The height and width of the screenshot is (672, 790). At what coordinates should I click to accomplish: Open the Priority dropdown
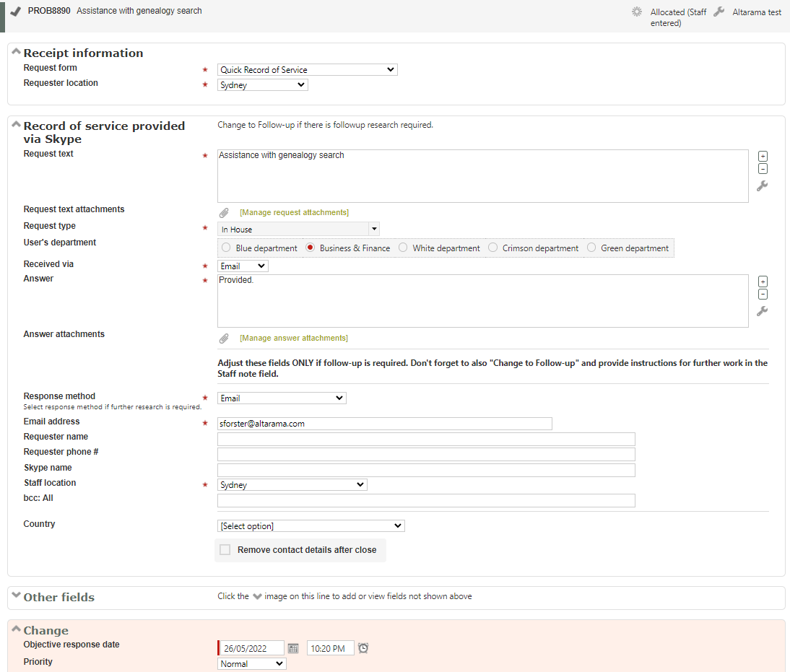click(252, 664)
